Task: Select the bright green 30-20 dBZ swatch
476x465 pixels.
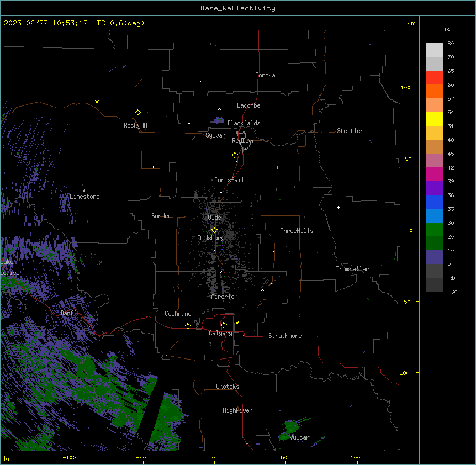Action: (434, 230)
